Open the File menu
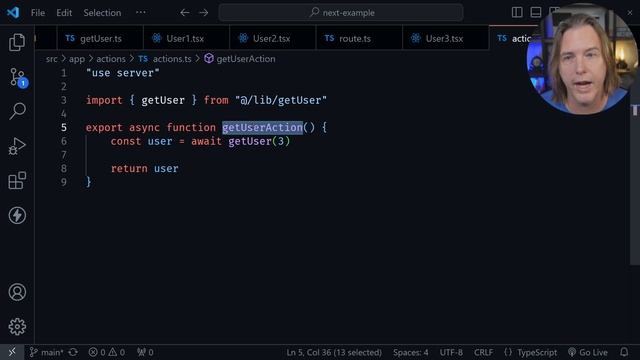 [x=38, y=13]
